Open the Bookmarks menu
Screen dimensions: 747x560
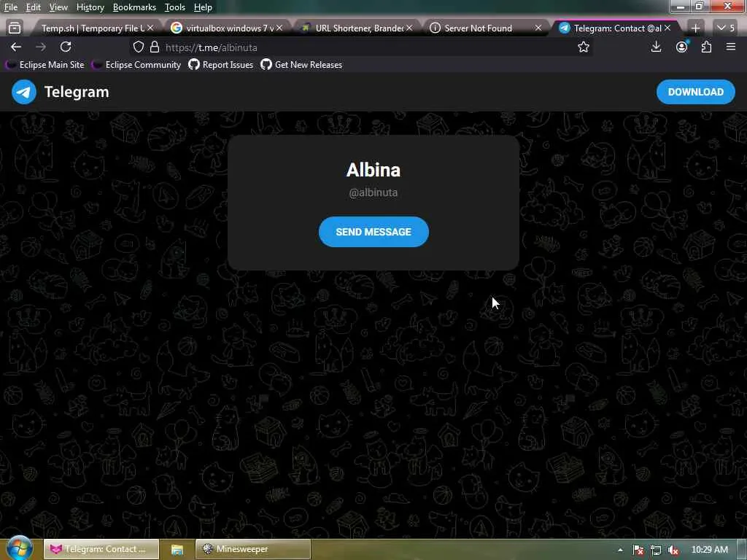pyautogui.click(x=134, y=7)
